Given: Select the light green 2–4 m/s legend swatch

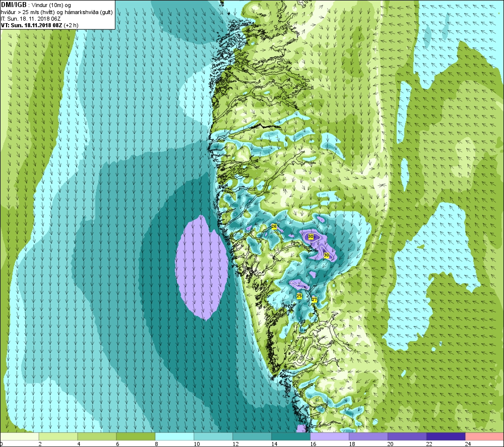Looking at the screenshot, I should pos(58,436).
